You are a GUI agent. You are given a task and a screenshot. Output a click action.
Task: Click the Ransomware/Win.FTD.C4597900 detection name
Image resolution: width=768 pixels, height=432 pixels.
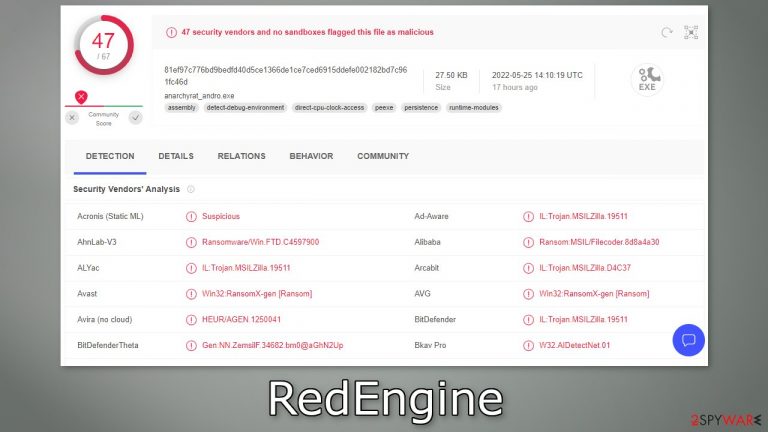pos(261,242)
